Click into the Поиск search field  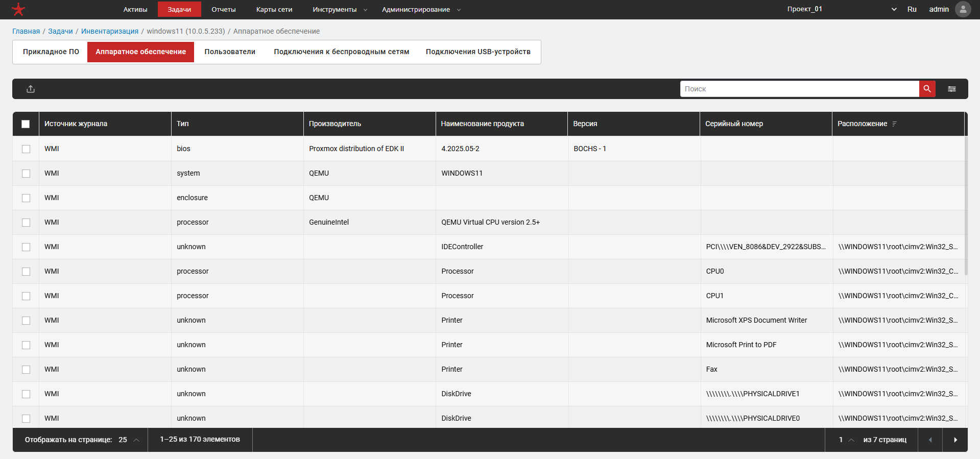tap(800, 89)
